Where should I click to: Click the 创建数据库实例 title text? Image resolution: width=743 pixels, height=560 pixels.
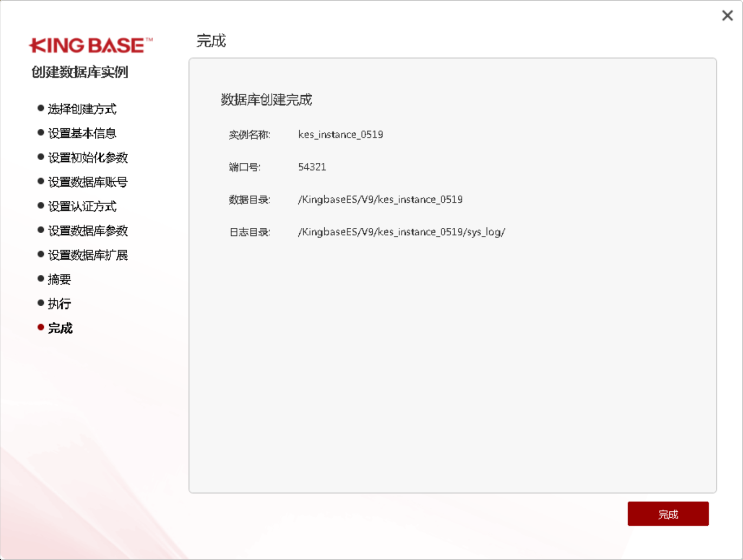[x=80, y=72]
